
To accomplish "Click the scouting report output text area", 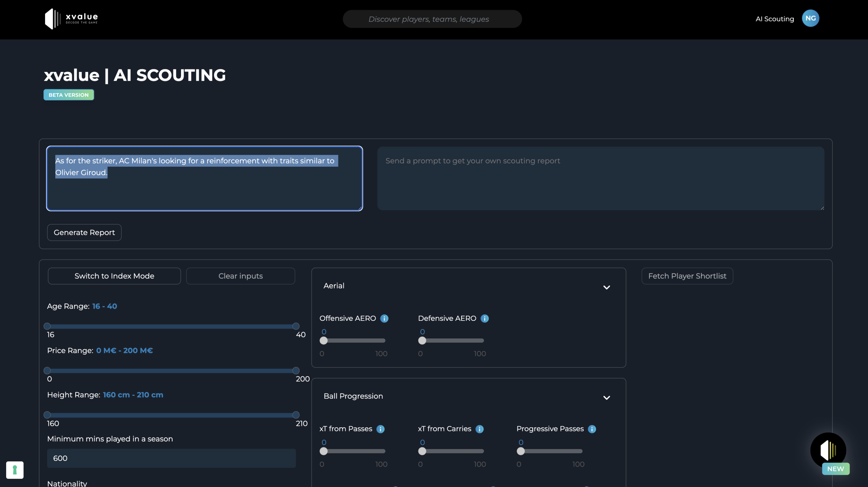I will [601, 178].
